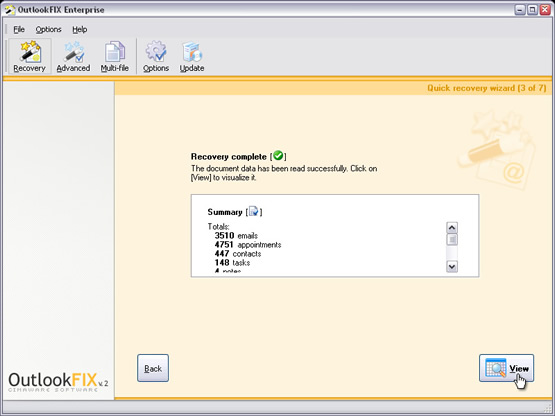The width and height of the screenshot is (555, 416).
Task: Check for program Update
Action: [191, 56]
